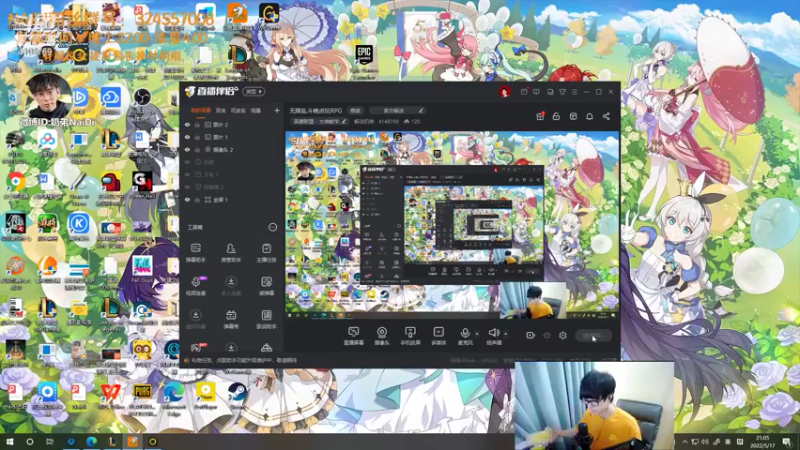Open 弹幕秀 tool in the toolbox

pyautogui.click(x=231, y=319)
